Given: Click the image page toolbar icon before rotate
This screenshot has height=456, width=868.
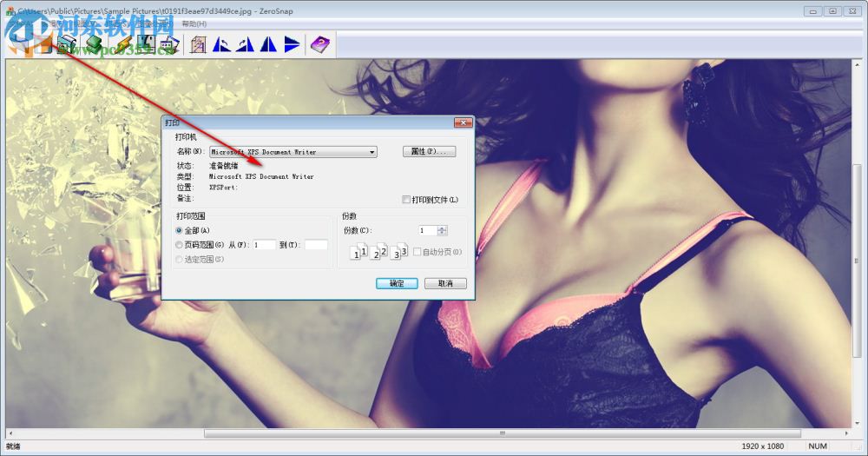Looking at the screenshot, I should pyautogui.click(x=198, y=44).
